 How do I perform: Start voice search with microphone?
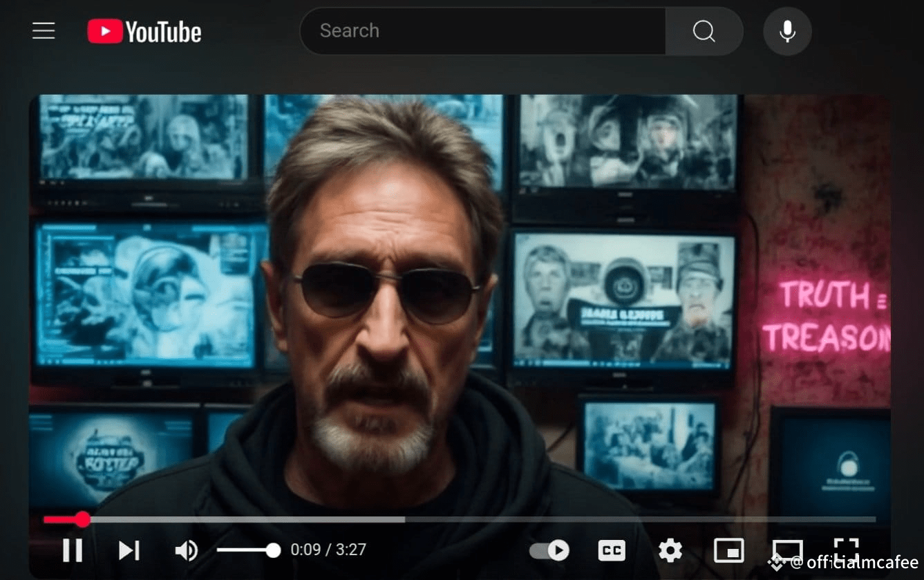click(x=787, y=31)
